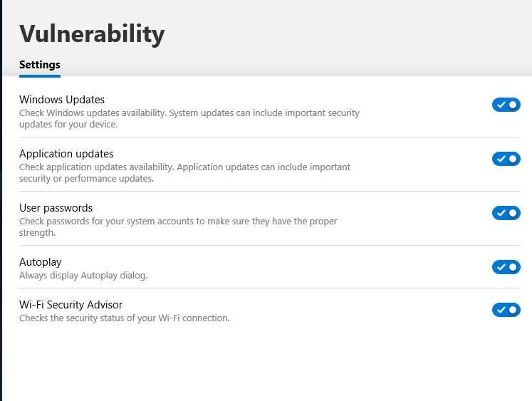This screenshot has height=401, width=532.
Task: Select the Wi-Fi Security Advisor title
Action: click(71, 305)
